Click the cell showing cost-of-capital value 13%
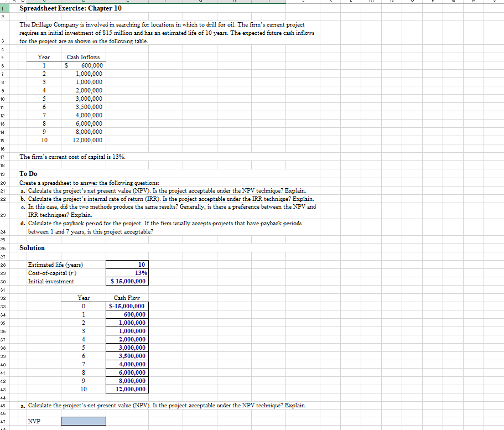Screen dimensions: 504x430 pos(126,273)
